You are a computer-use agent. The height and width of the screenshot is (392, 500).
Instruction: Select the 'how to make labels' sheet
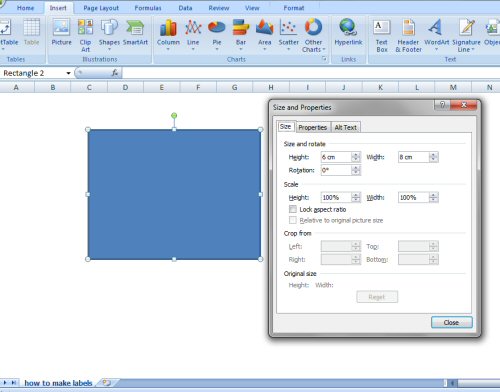pos(58,383)
